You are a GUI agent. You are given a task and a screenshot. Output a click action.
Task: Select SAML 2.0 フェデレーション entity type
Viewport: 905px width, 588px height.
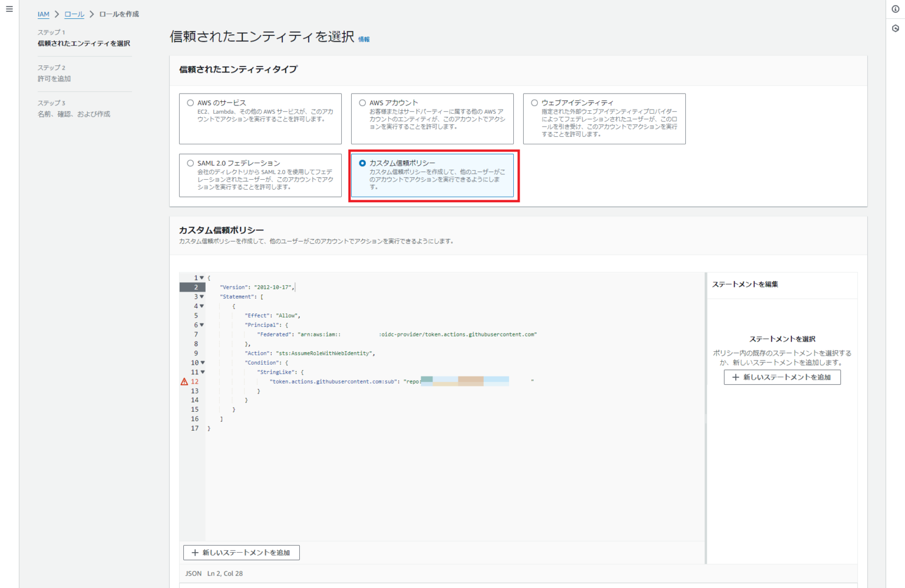pyautogui.click(x=190, y=163)
